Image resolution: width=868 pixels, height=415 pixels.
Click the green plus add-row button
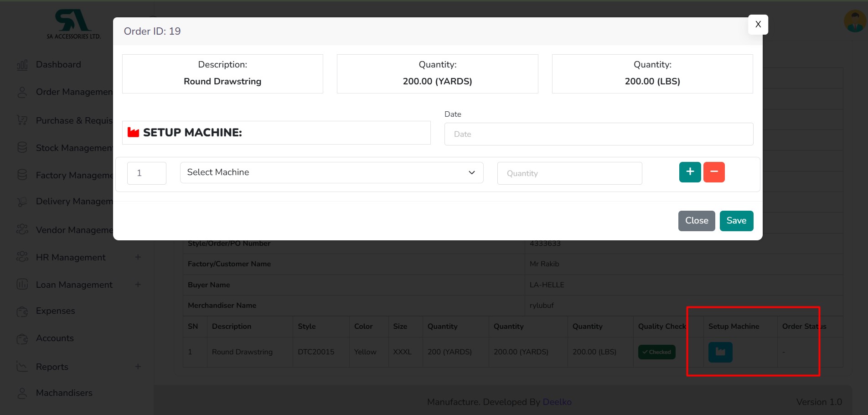tap(690, 172)
